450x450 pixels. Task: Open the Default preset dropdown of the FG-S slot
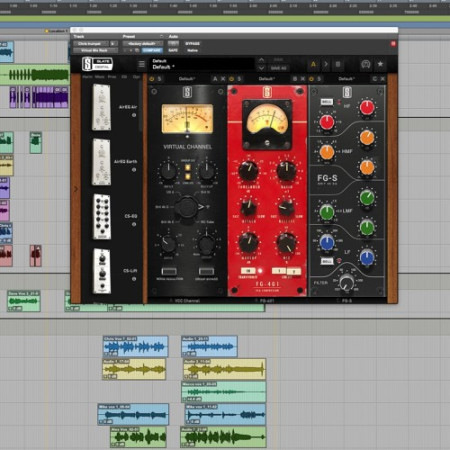tap(346, 79)
